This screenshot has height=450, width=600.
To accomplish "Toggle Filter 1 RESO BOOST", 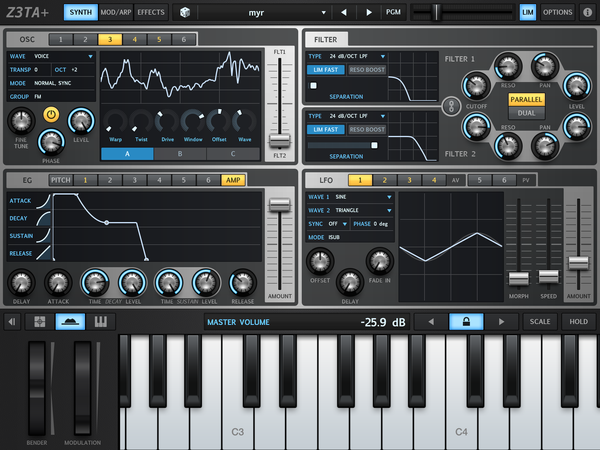I will pos(367,70).
